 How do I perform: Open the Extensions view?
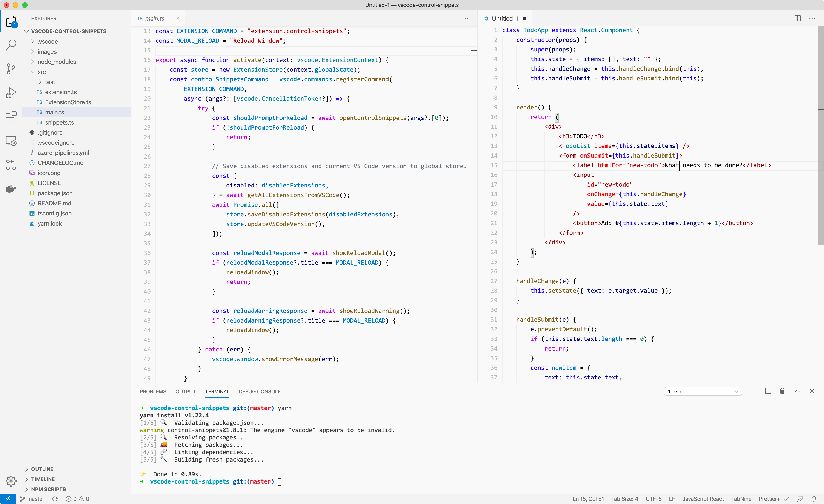click(x=11, y=117)
